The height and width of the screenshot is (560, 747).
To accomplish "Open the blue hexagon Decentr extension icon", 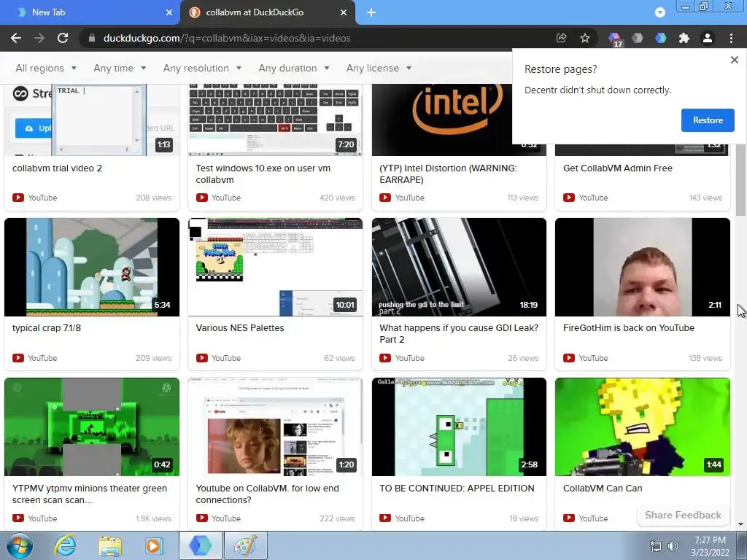I will pyautogui.click(x=661, y=38).
